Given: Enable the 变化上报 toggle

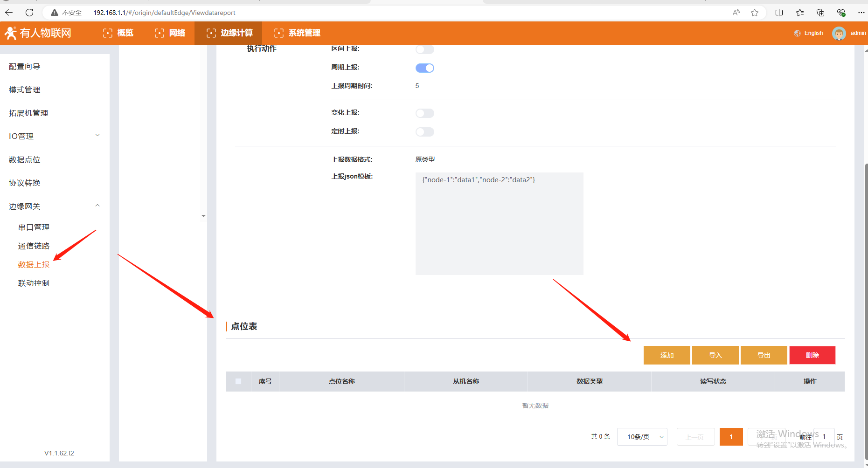Looking at the screenshot, I should [x=424, y=113].
